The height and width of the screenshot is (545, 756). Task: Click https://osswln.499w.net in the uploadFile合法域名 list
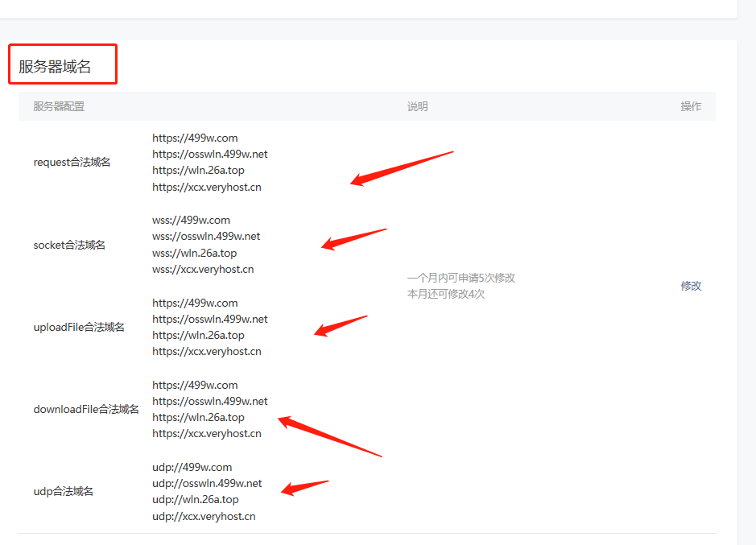pyautogui.click(x=209, y=319)
